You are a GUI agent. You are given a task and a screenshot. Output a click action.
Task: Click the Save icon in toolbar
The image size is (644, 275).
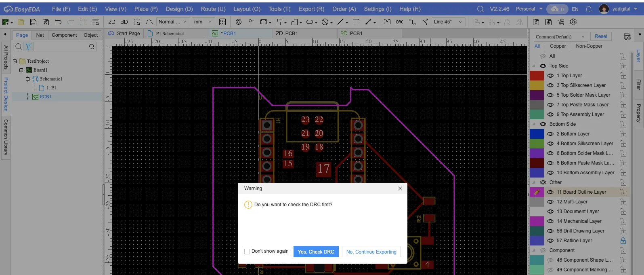[x=34, y=22]
